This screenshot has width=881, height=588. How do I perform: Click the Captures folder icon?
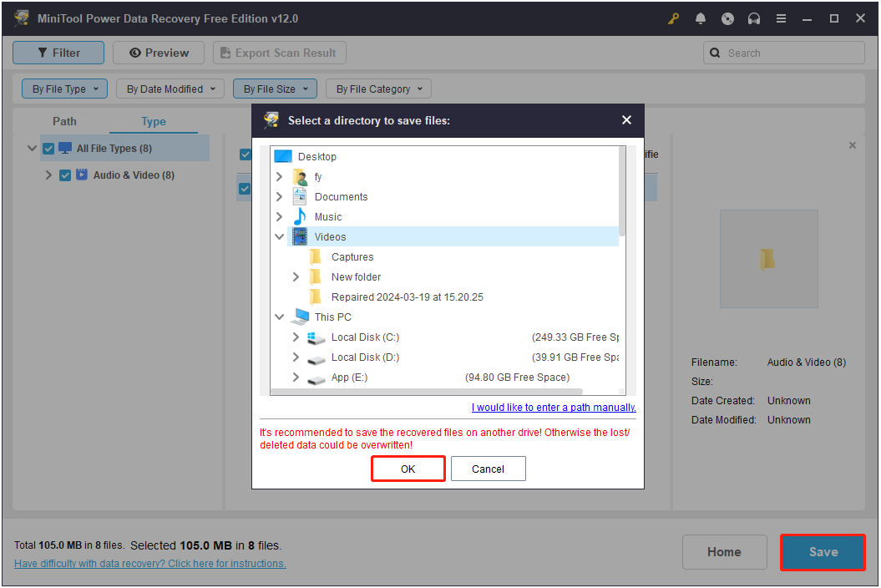coord(315,257)
